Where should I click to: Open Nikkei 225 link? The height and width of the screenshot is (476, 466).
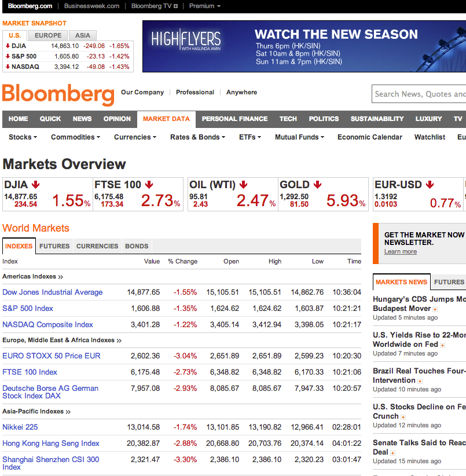pos(20,427)
